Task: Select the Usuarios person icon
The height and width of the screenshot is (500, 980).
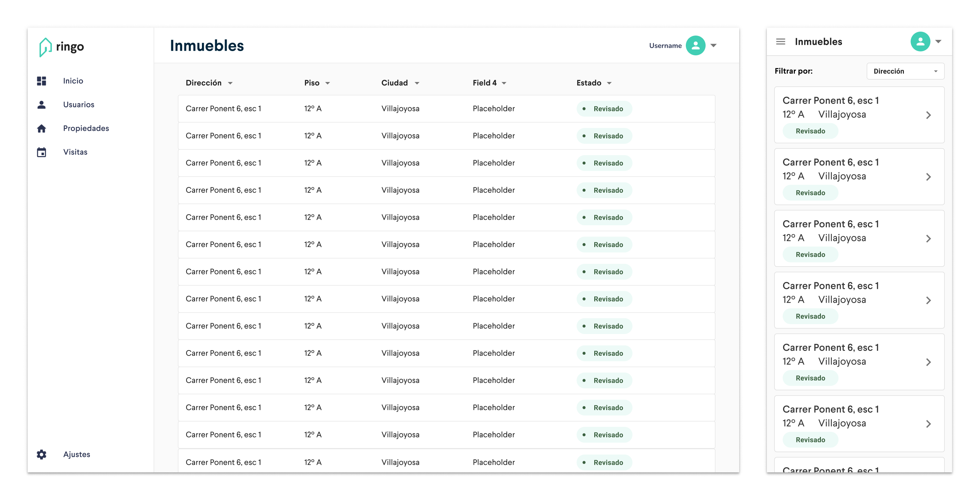Action: click(42, 105)
